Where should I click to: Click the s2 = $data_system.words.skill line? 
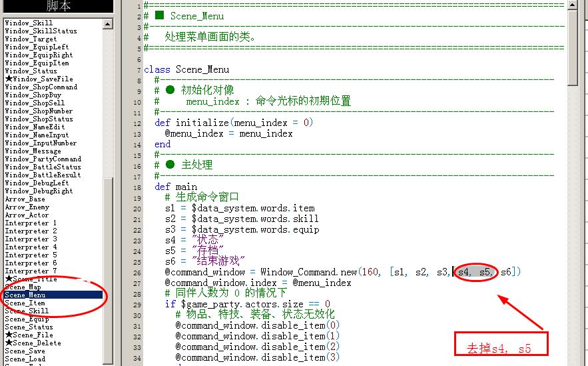[242, 219]
